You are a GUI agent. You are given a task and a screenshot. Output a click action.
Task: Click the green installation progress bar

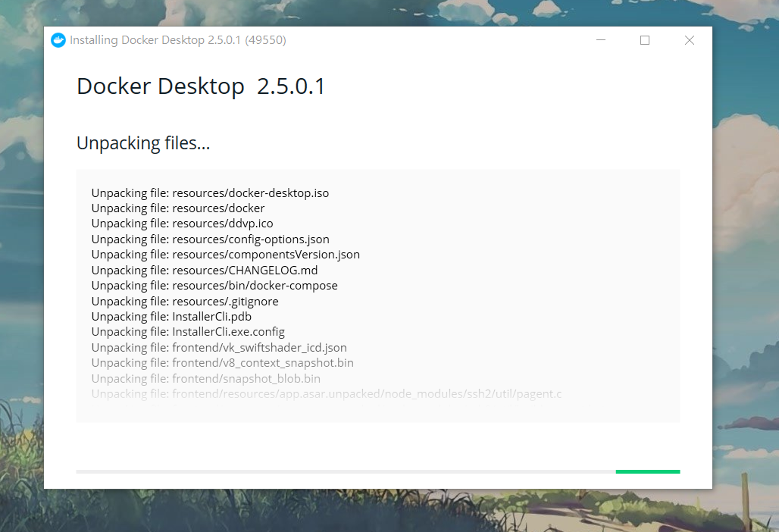(647, 471)
